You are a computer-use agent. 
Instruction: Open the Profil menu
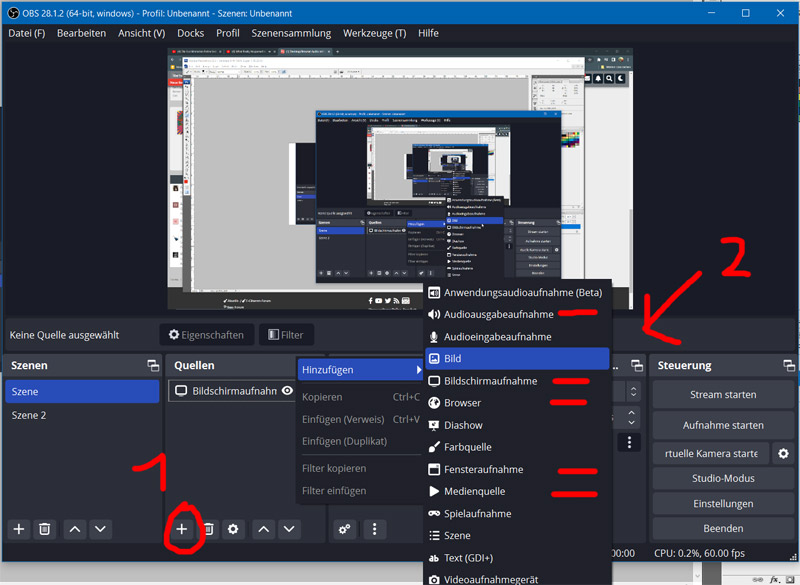228,33
